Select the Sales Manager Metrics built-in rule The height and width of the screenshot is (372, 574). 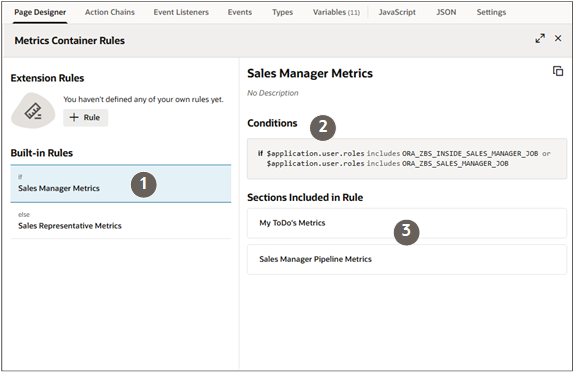pyautogui.click(x=121, y=183)
